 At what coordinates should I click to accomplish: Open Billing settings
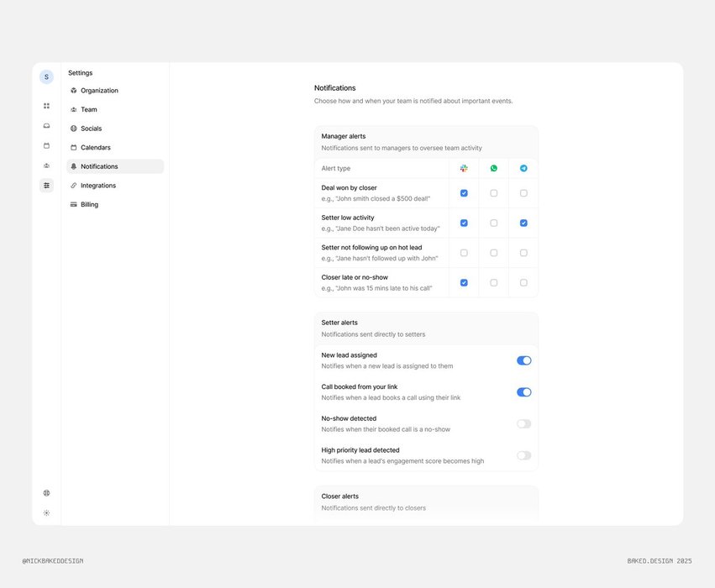(115, 205)
